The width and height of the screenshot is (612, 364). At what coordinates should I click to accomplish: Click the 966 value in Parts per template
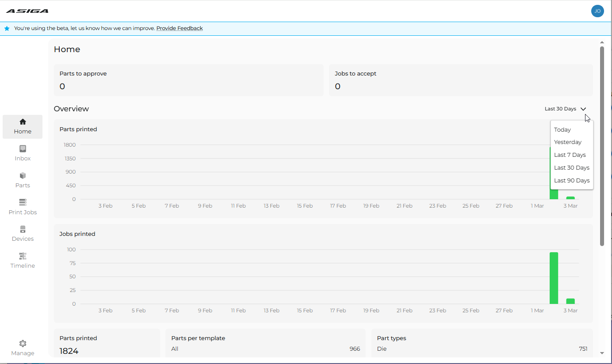355,349
